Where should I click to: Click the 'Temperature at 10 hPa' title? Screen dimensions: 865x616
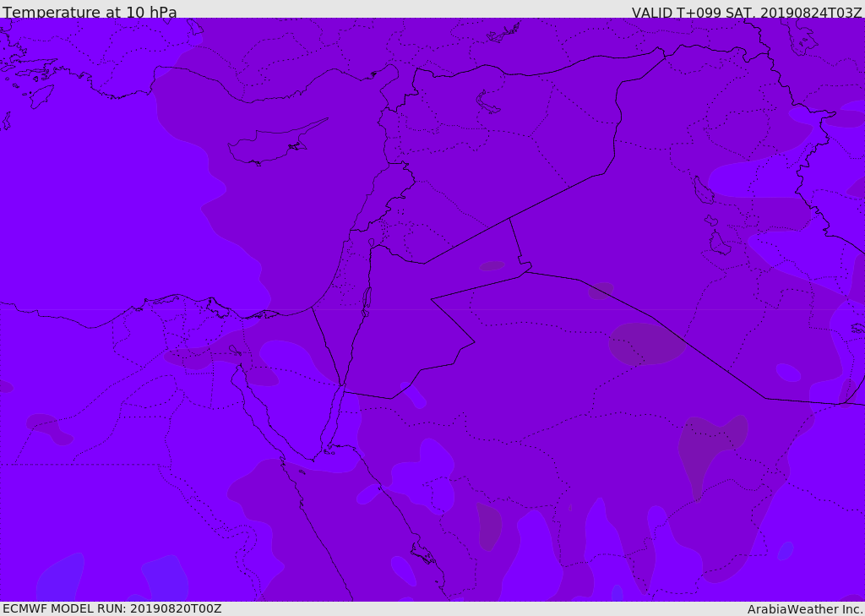point(90,12)
